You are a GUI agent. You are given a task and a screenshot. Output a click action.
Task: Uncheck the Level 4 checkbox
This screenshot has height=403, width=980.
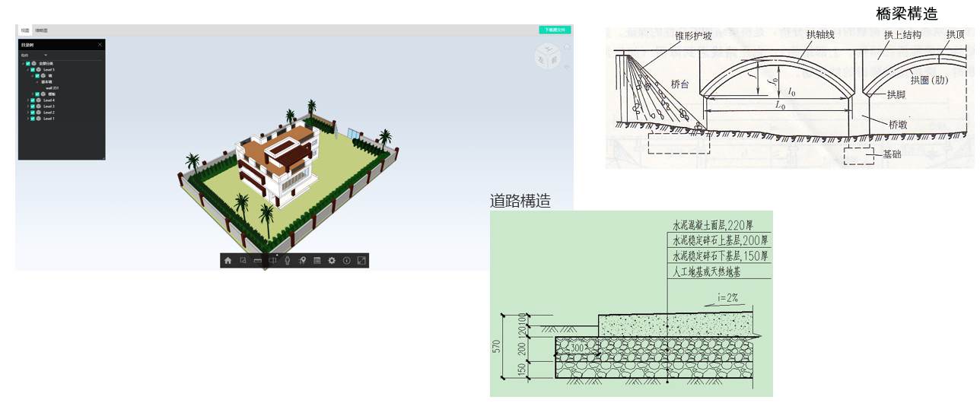33,100
